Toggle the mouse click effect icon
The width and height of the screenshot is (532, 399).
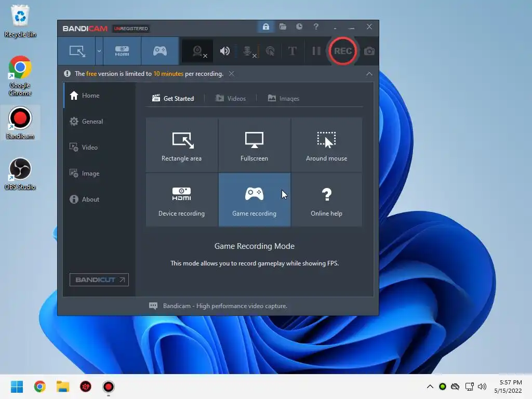point(270,51)
